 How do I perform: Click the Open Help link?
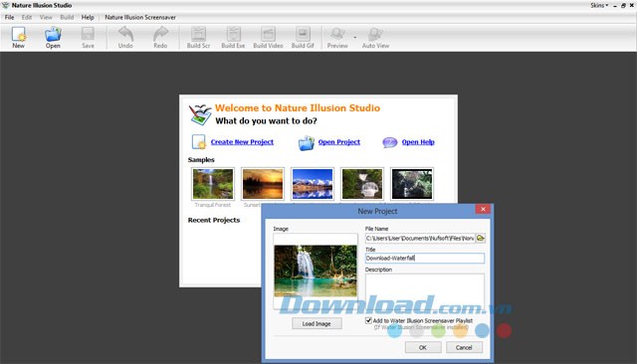(418, 142)
